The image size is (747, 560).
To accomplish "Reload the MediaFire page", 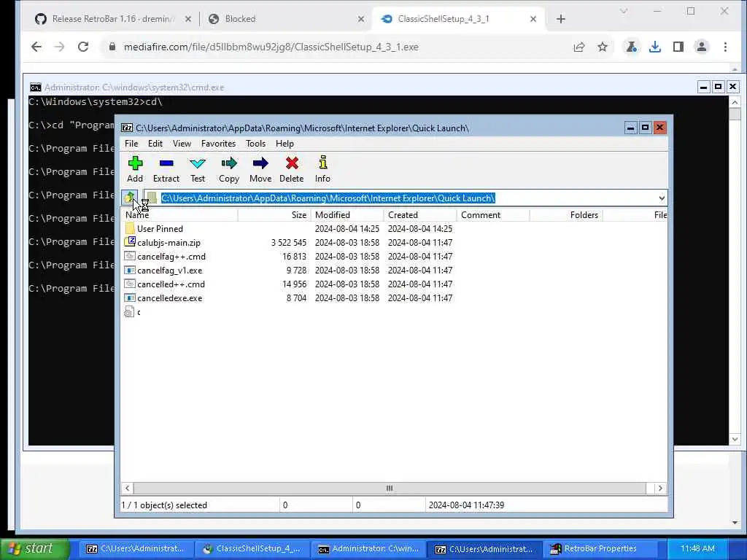I will point(83,47).
